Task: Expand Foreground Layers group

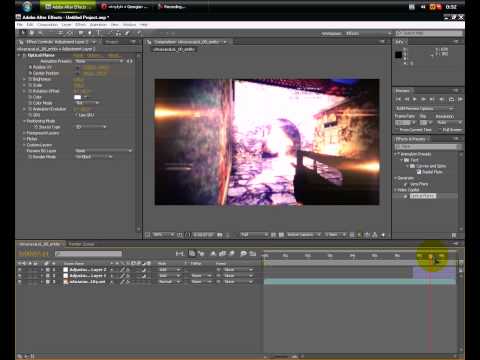Action: coord(24,133)
